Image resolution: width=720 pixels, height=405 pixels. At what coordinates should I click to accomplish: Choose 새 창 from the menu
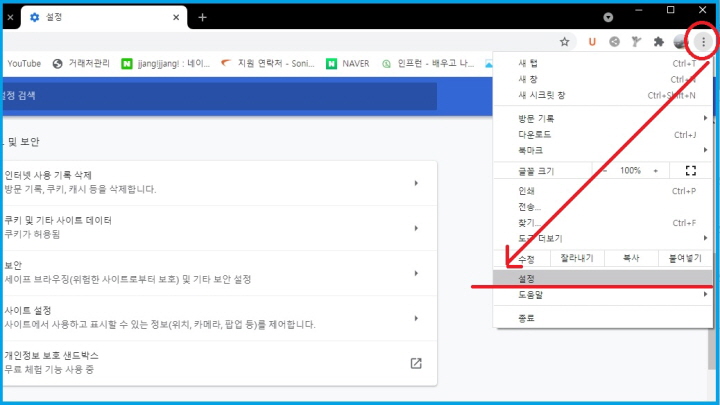(x=603, y=79)
